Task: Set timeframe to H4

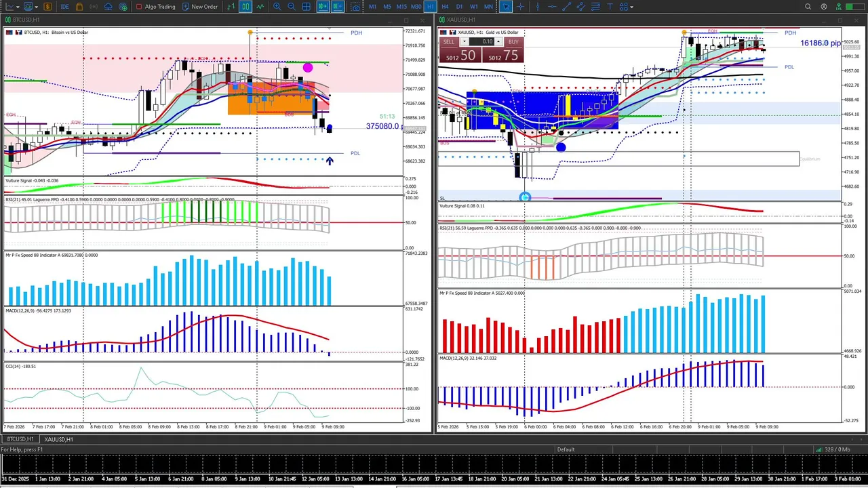Action: [445, 7]
